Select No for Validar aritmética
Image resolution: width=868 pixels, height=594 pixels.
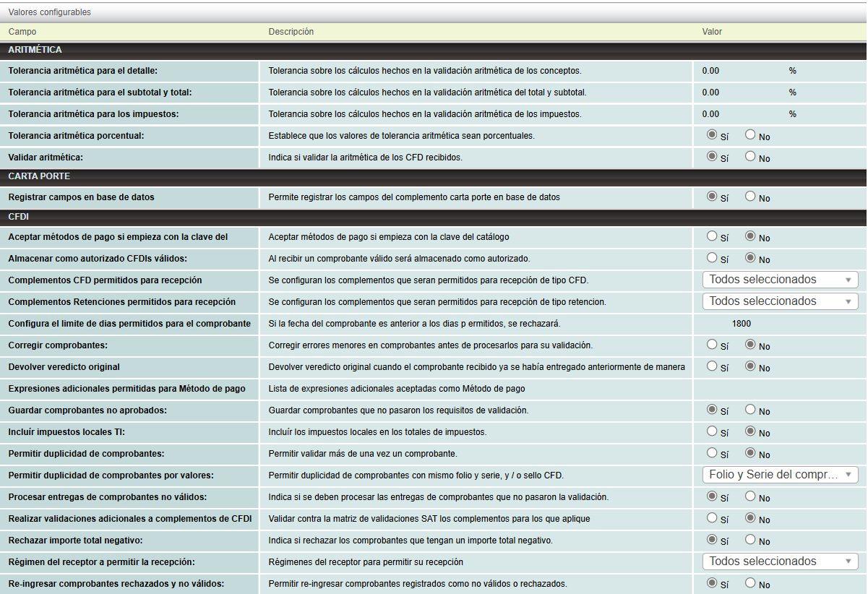(x=750, y=156)
